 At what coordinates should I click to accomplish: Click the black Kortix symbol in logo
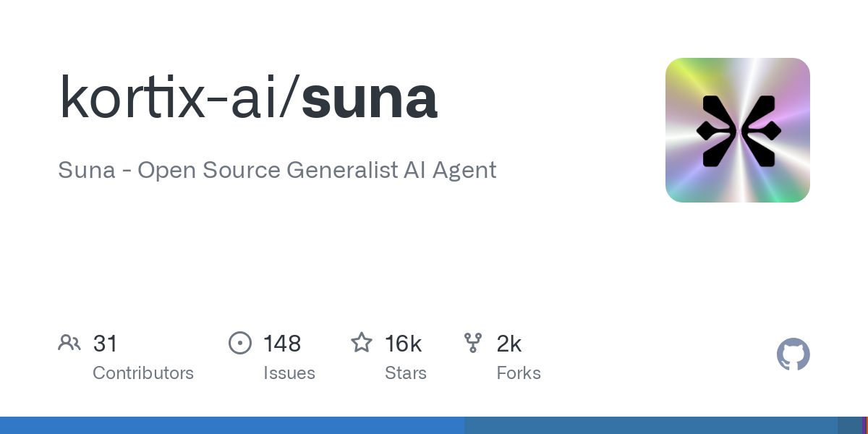click(738, 130)
